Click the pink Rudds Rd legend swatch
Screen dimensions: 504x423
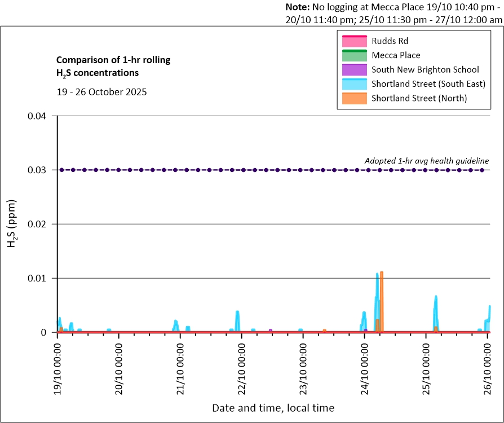coord(353,41)
